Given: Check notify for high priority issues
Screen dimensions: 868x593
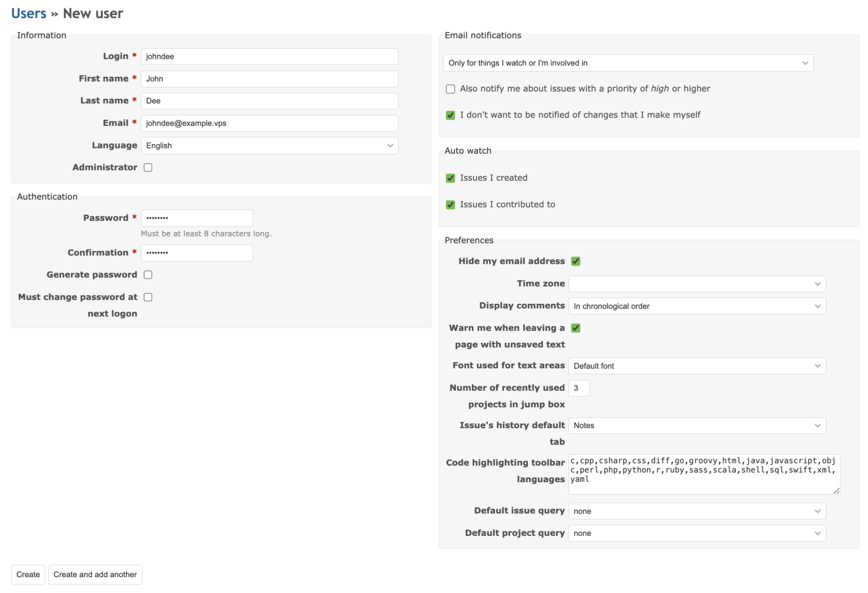Looking at the screenshot, I should tap(450, 89).
